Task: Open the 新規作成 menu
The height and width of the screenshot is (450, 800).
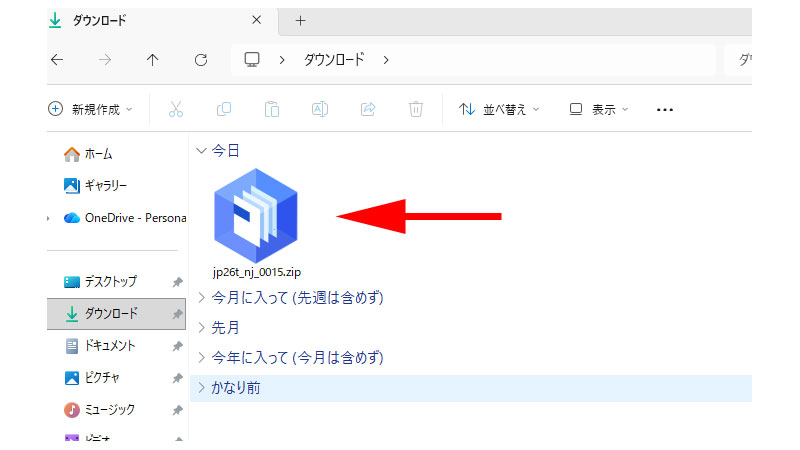Action: pyautogui.click(x=90, y=109)
